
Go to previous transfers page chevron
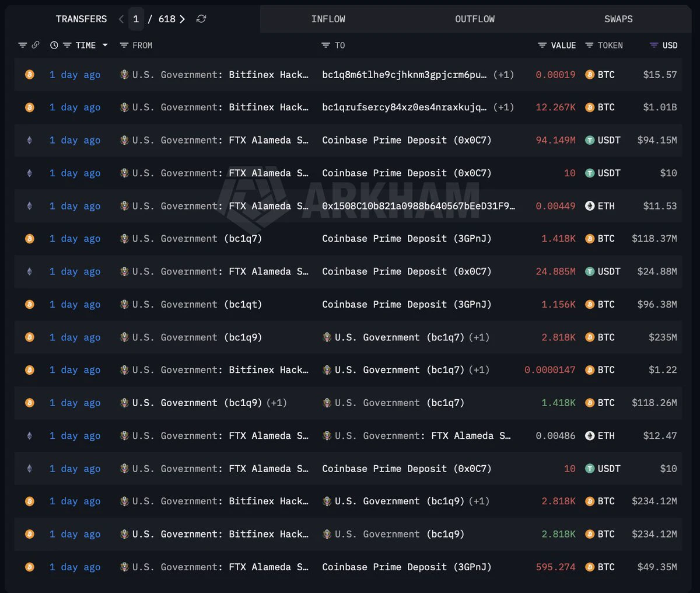121,19
